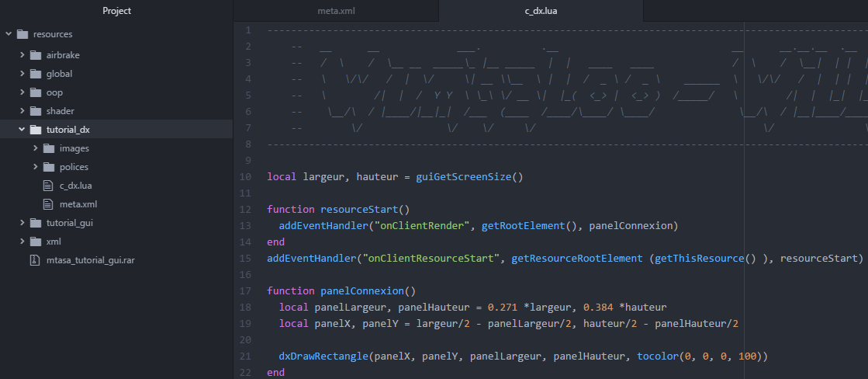The image size is (868, 379).
Task: Click getThisResource on line 15
Action: click(699, 258)
